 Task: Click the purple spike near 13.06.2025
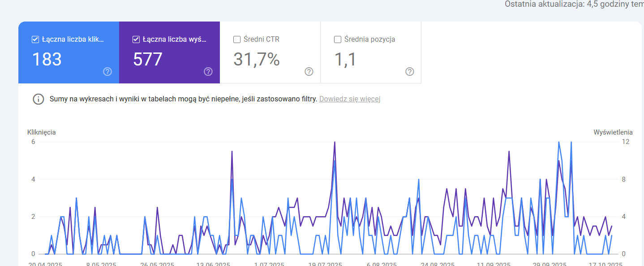click(232, 152)
